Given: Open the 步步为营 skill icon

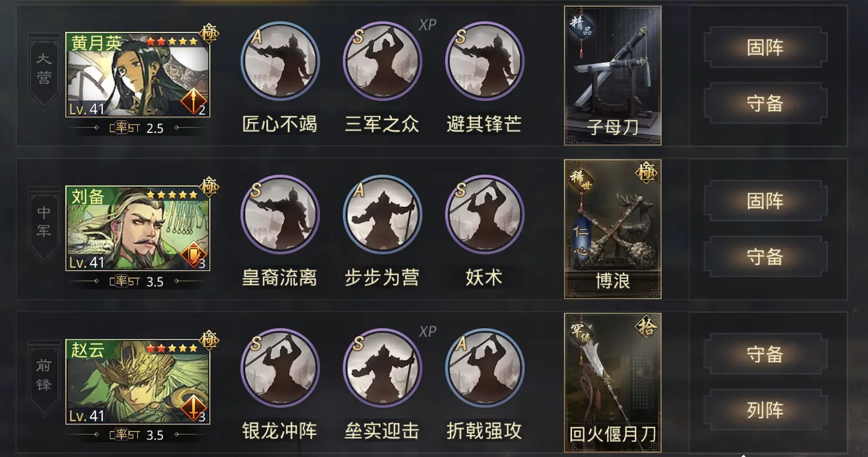Looking at the screenshot, I should [x=382, y=214].
